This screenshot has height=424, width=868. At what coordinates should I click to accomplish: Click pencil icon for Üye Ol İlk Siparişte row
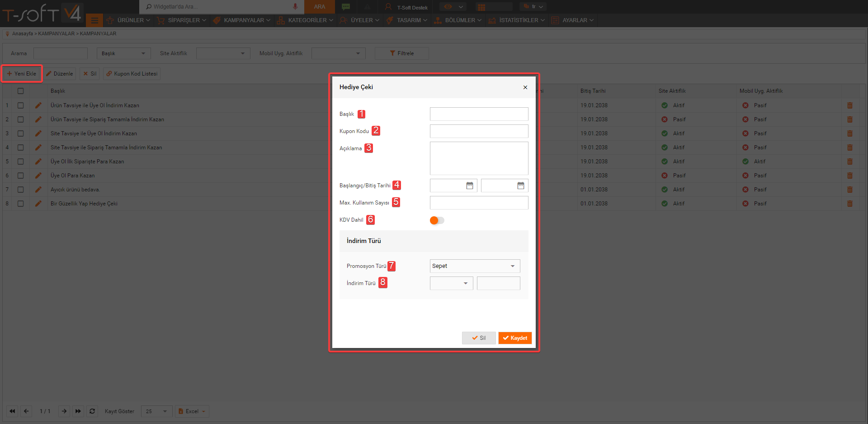(x=38, y=162)
